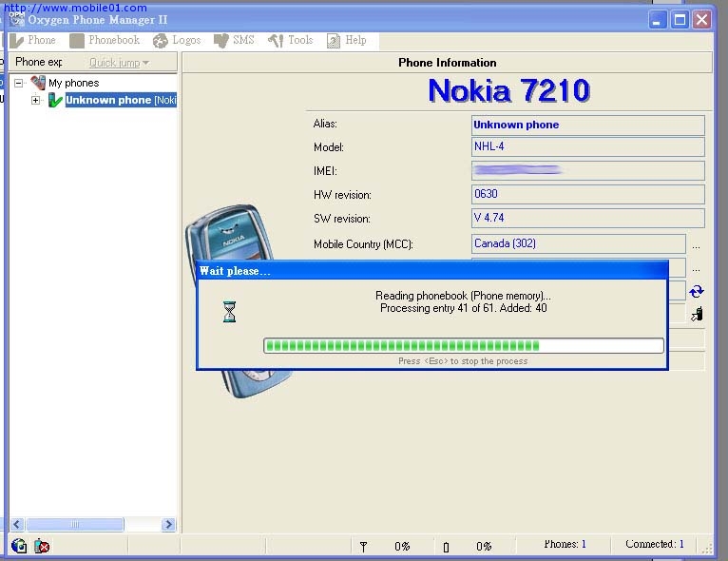Click the tree panel scroll left arrow
The width and height of the screenshot is (728, 561).
17,525
